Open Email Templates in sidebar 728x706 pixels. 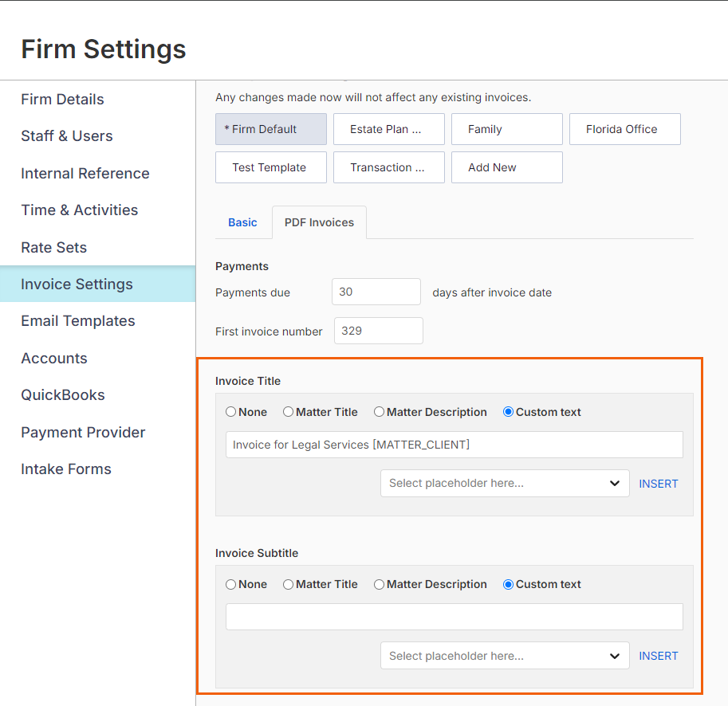click(x=78, y=321)
